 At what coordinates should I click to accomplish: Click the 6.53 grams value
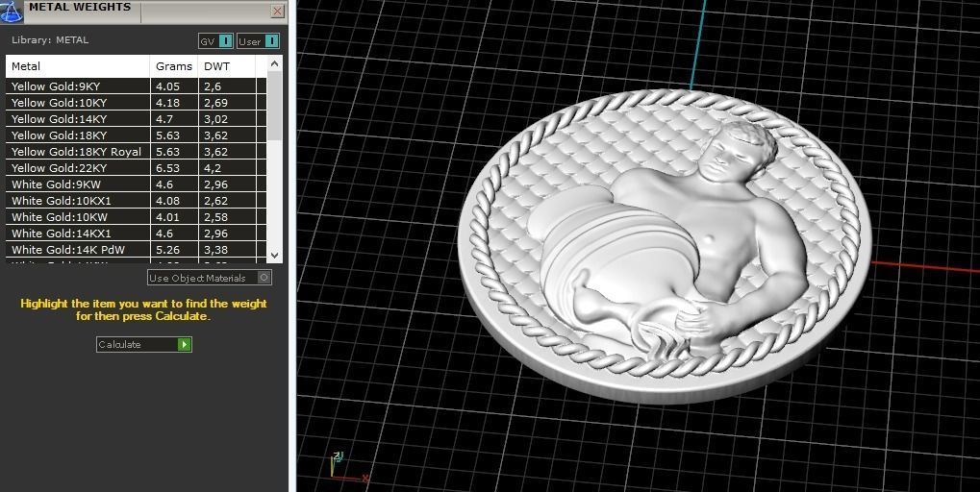point(167,168)
